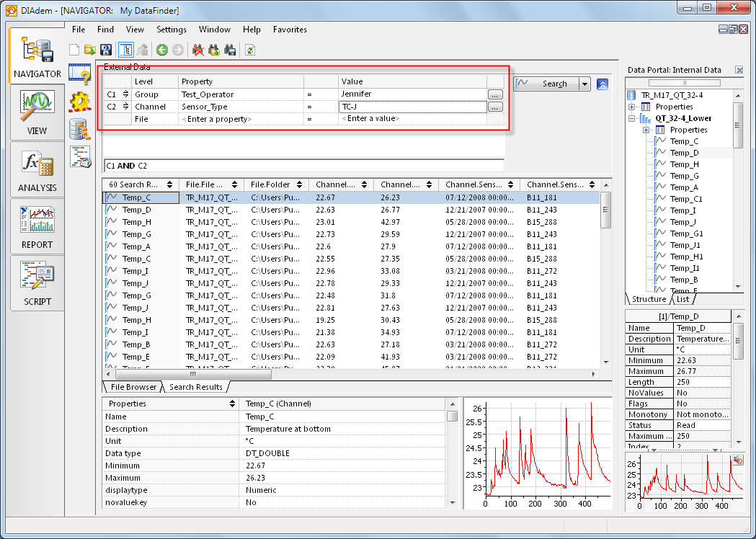Collapse search input area with chevron button

[x=602, y=84]
